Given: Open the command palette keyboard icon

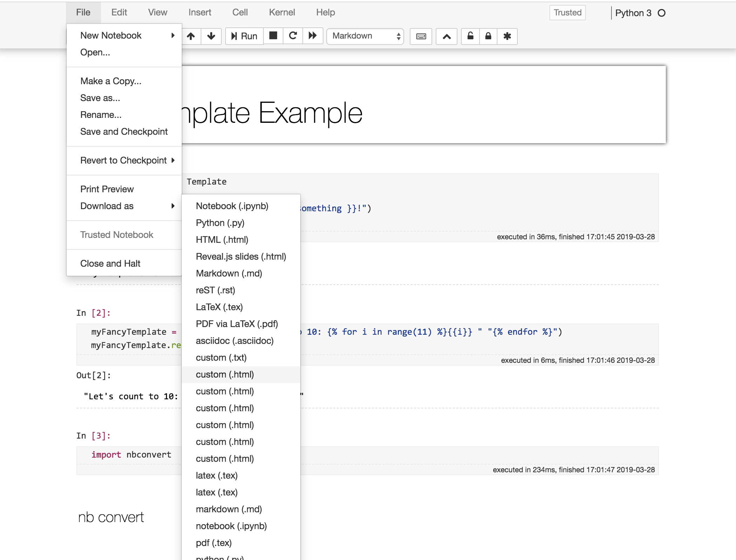Looking at the screenshot, I should click(x=421, y=36).
